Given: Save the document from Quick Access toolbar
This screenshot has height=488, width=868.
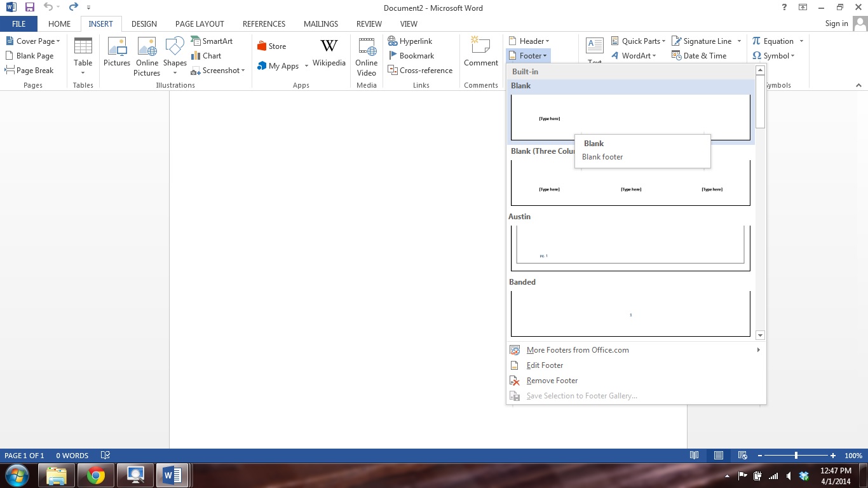Looking at the screenshot, I should pos(30,8).
